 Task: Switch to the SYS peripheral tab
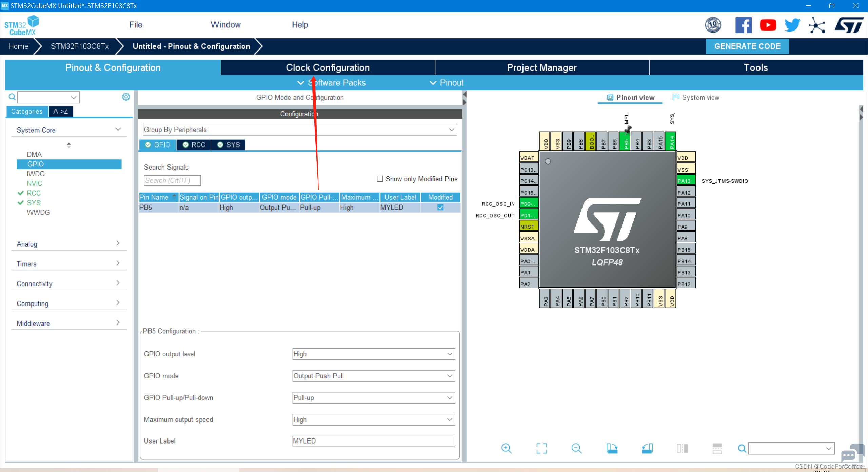[x=229, y=145]
